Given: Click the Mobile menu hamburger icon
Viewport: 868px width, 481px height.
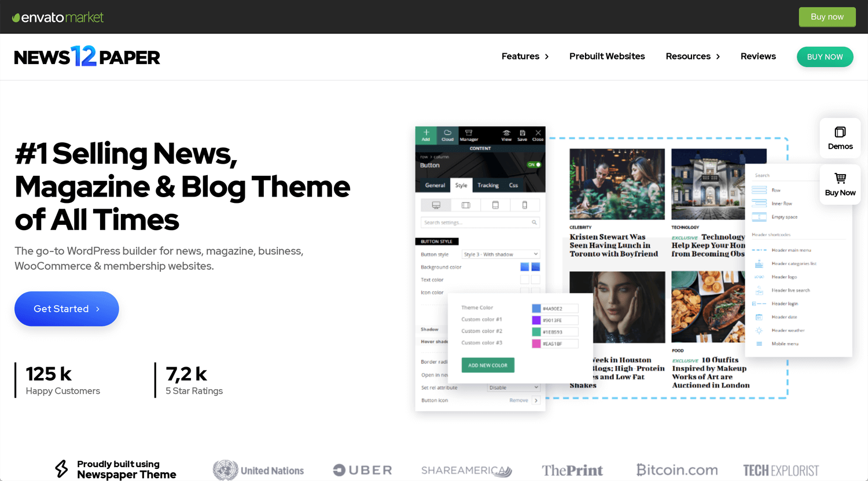Looking at the screenshot, I should point(759,343).
